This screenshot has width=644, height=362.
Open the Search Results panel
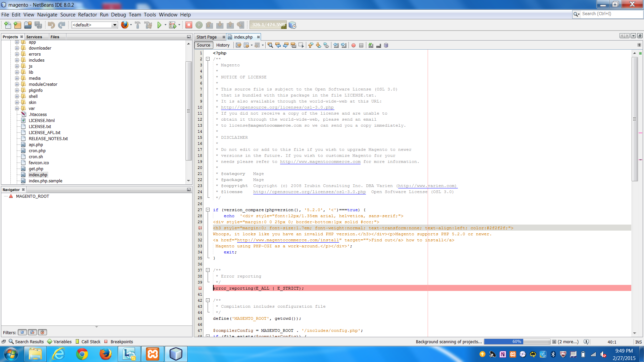(x=26, y=342)
